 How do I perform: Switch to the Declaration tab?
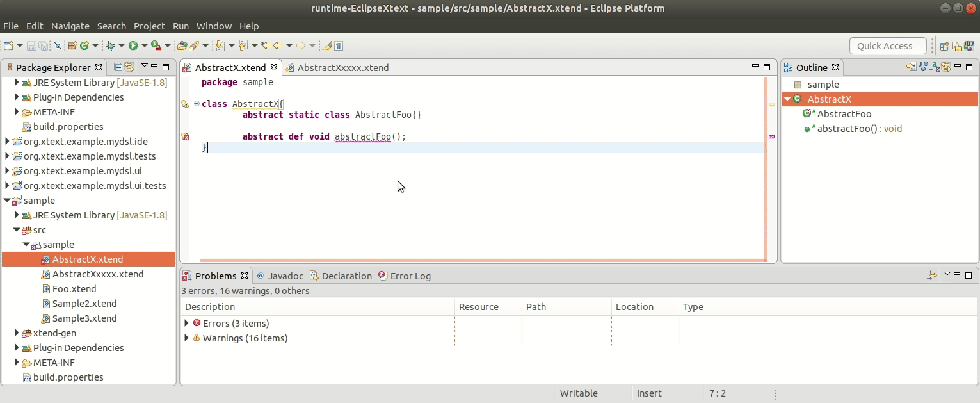click(x=341, y=276)
